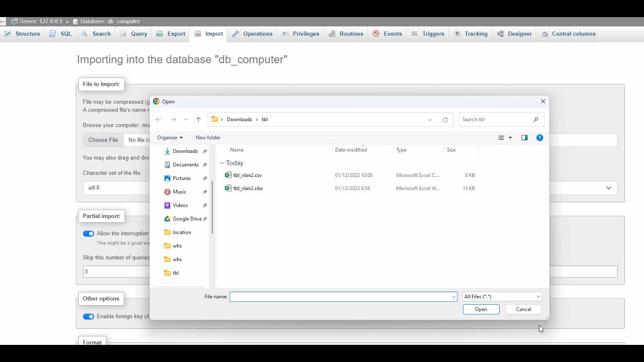Disable foreign key checks toggle
Image resolution: width=644 pixels, height=362 pixels.
point(89,317)
